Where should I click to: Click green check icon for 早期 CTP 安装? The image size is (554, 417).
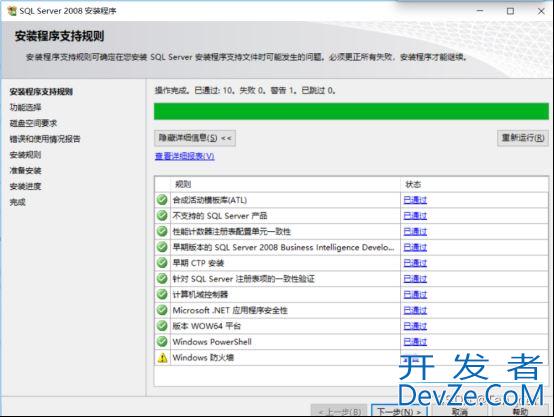point(162,263)
